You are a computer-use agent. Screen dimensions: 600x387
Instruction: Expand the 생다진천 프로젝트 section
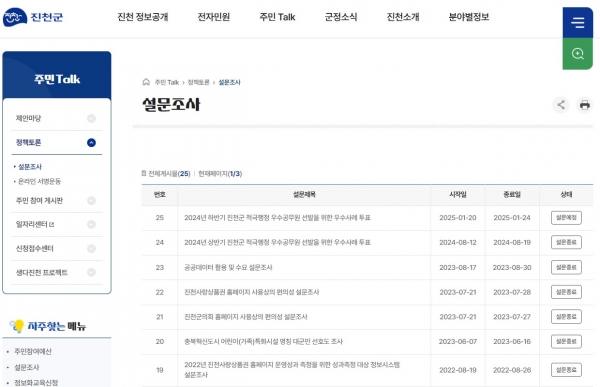coord(91,272)
